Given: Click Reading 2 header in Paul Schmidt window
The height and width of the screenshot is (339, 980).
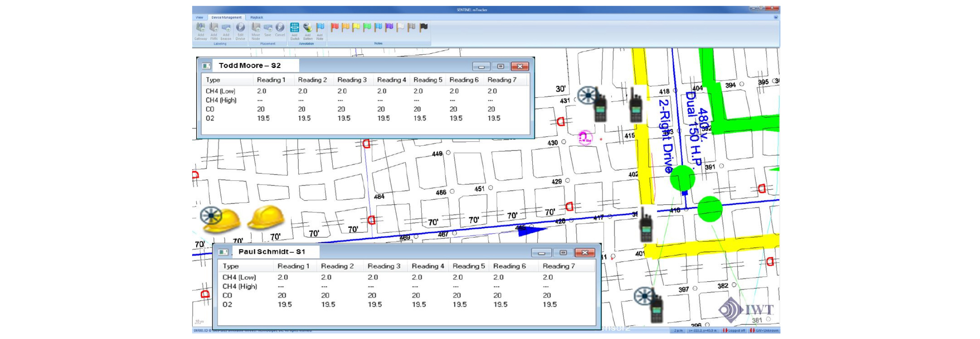Looking at the screenshot, I should [337, 266].
